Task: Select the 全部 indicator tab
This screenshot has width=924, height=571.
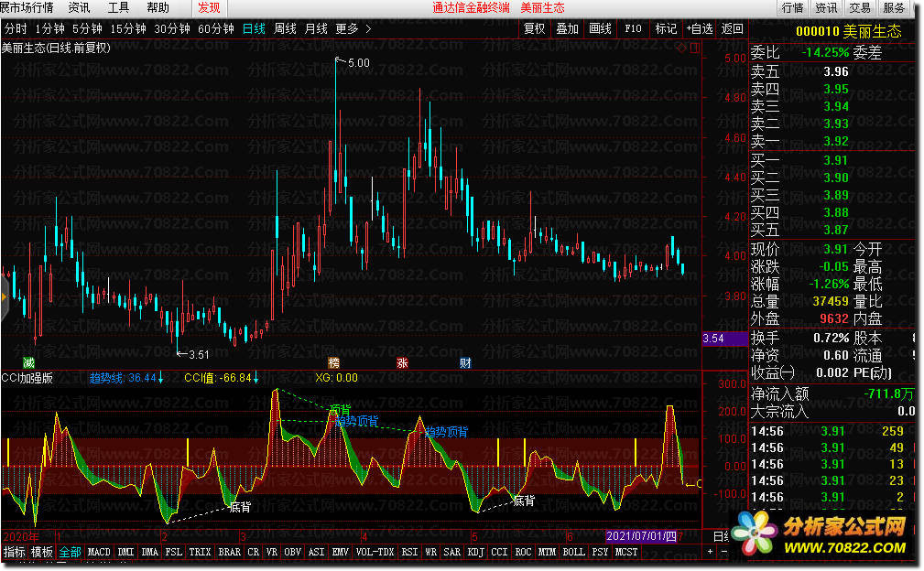Action: [x=71, y=552]
